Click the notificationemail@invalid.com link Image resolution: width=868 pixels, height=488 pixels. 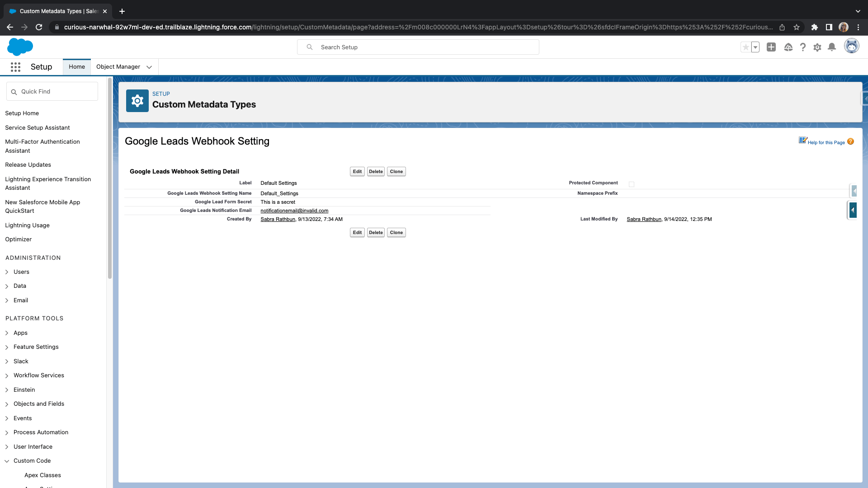(x=294, y=210)
